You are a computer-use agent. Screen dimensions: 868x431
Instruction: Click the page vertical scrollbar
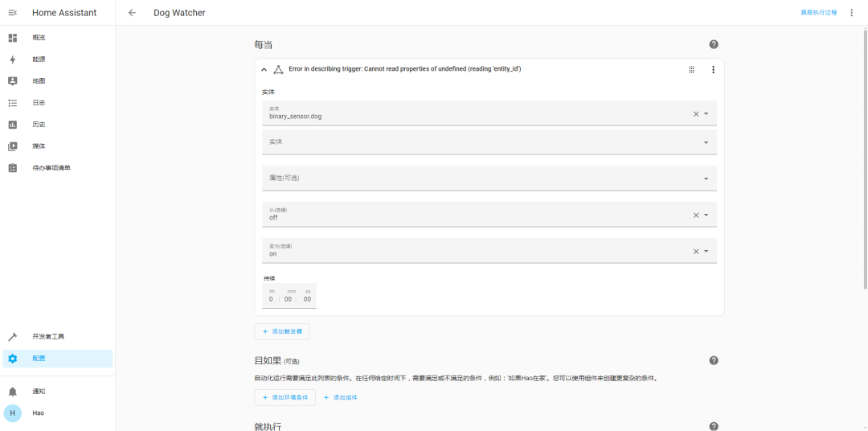coord(866,159)
